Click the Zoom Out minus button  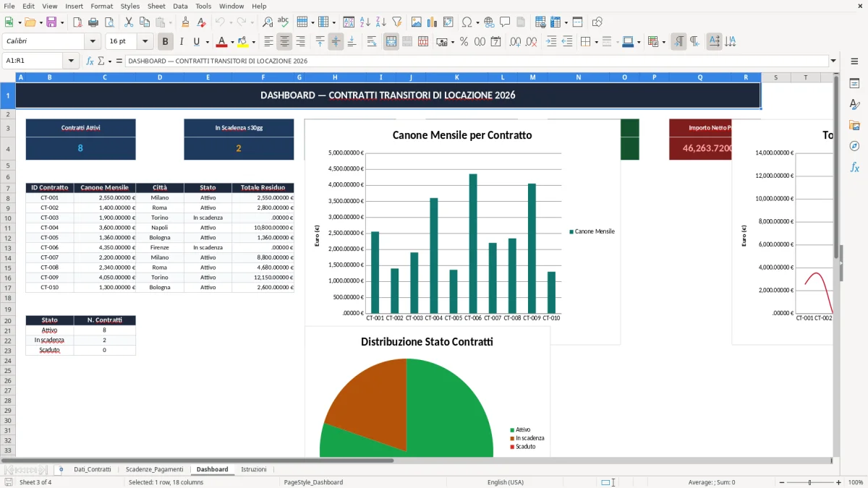pyautogui.click(x=780, y=482)
